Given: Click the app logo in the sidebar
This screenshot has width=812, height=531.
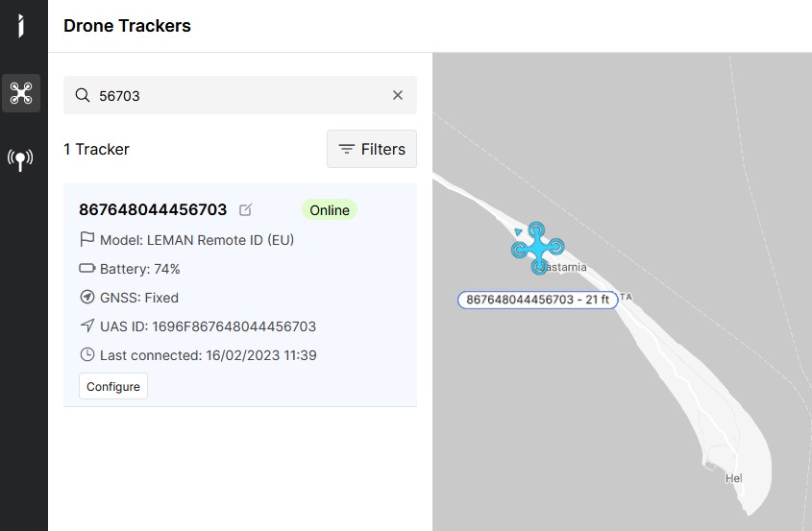Looking at the screenshot, I should coord(20,26).
